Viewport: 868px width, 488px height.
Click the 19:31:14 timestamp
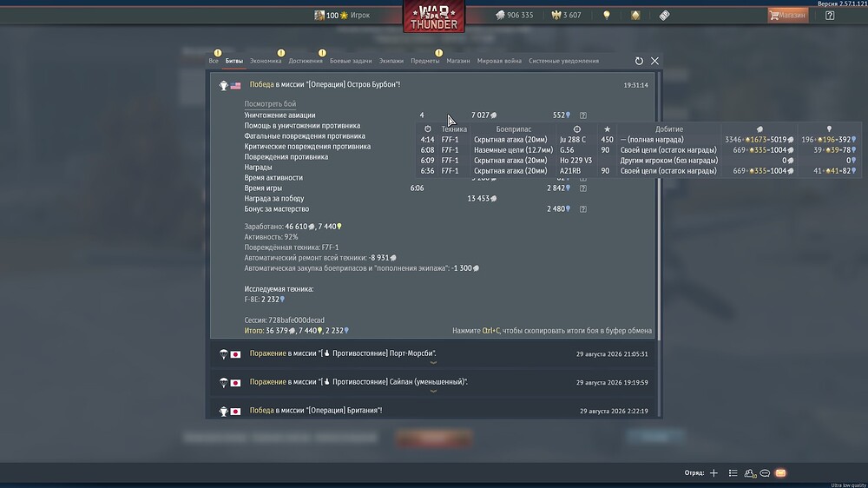click(635, 85)
